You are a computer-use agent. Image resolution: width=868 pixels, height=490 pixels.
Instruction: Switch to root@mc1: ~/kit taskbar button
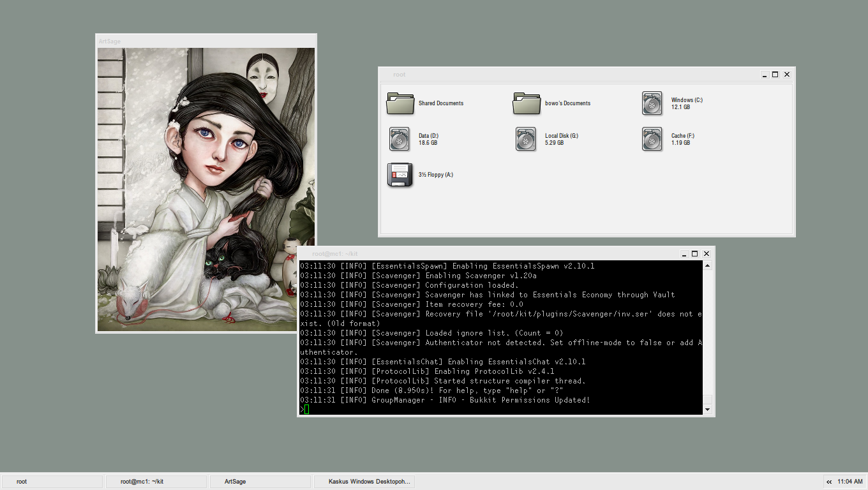pyautogui.click(x=156, y=482)
